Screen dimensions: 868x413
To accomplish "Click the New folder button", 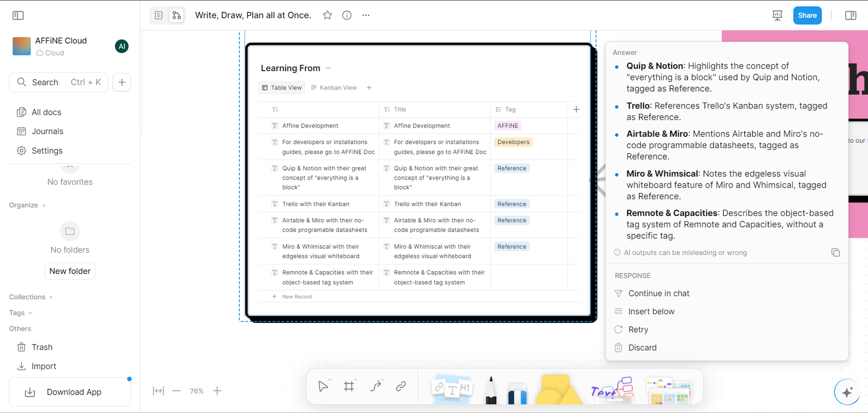I will [70, 271].
